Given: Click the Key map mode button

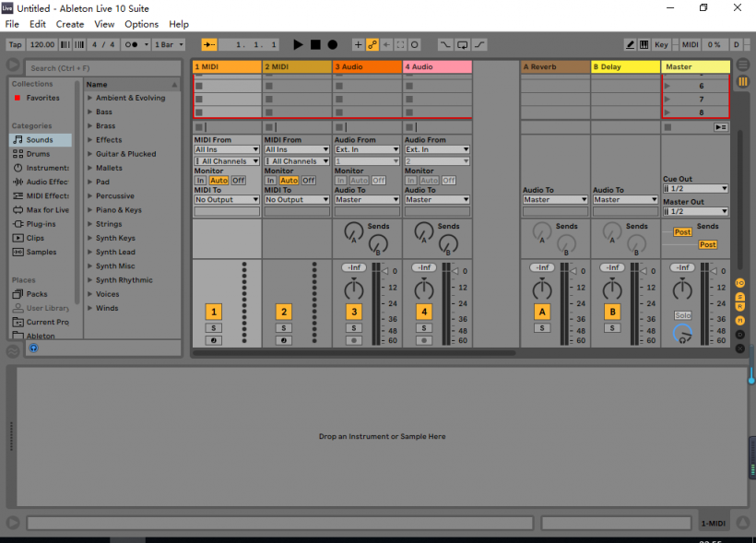Looking at the screenshot, I should 661,44.
